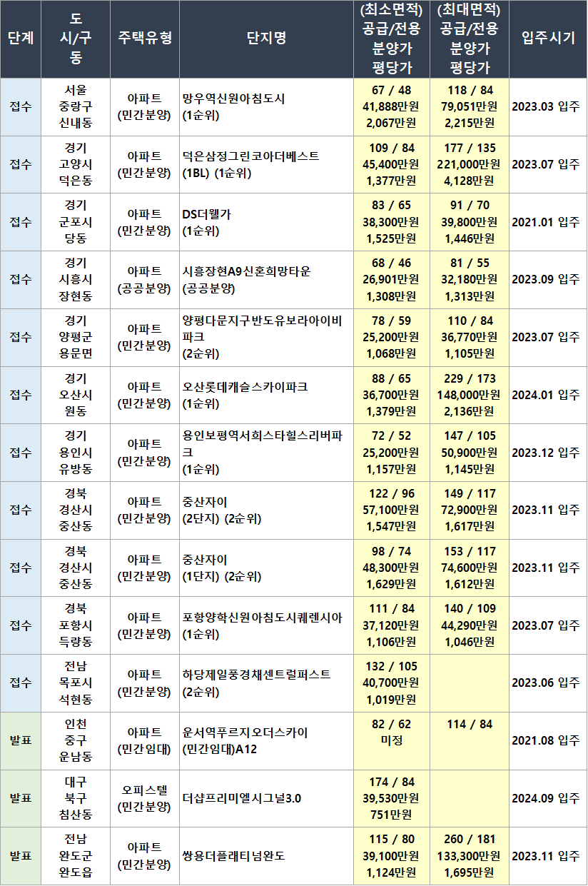Click the 전남 목포시 석현동 location cell

click(x=76, y=683)
